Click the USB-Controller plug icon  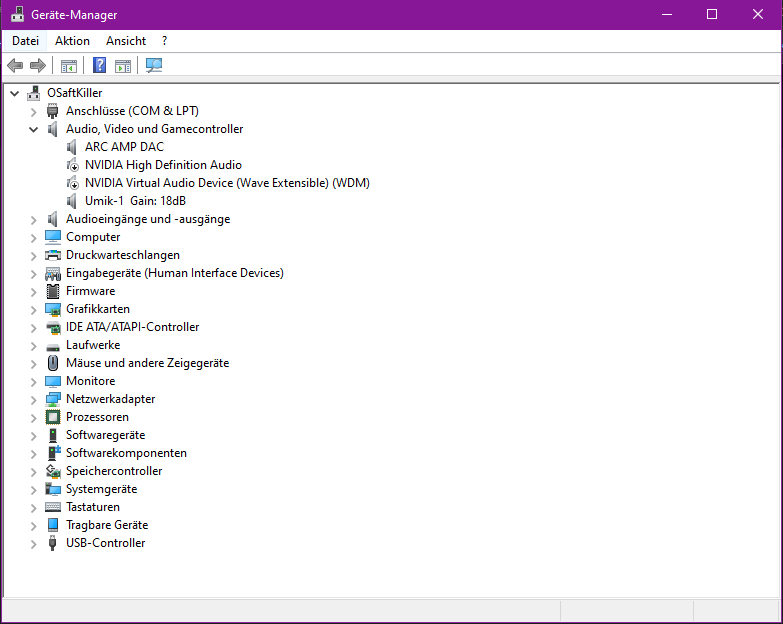pos(52,543)
